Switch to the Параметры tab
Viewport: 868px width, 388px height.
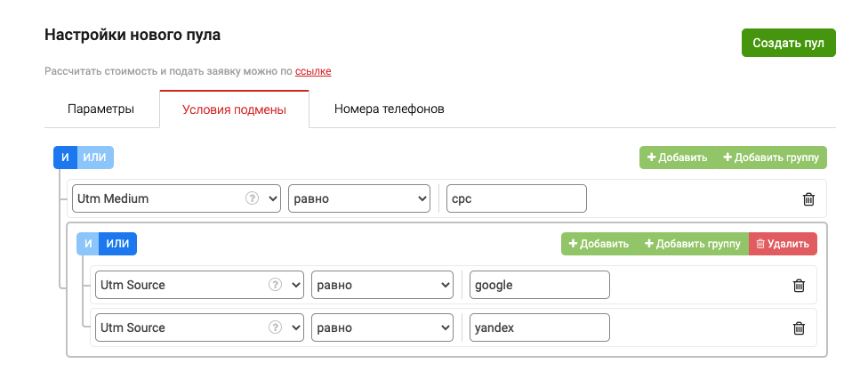click(x=100, y=109)
